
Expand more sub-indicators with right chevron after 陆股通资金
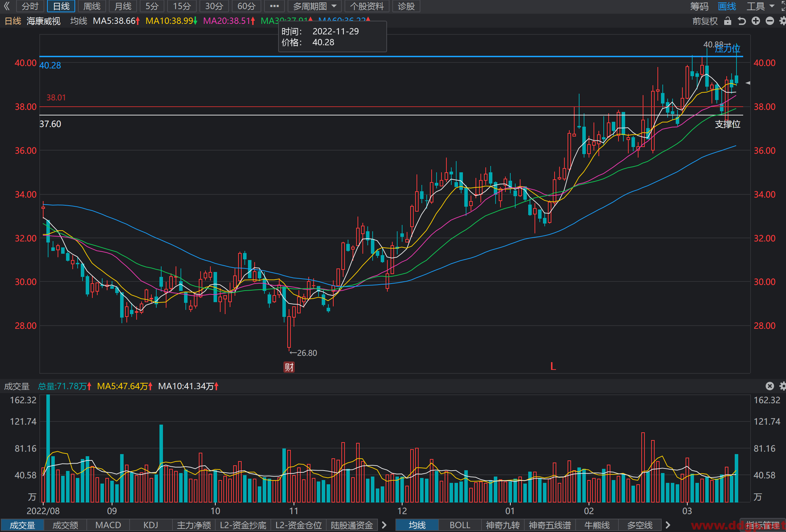384,525
